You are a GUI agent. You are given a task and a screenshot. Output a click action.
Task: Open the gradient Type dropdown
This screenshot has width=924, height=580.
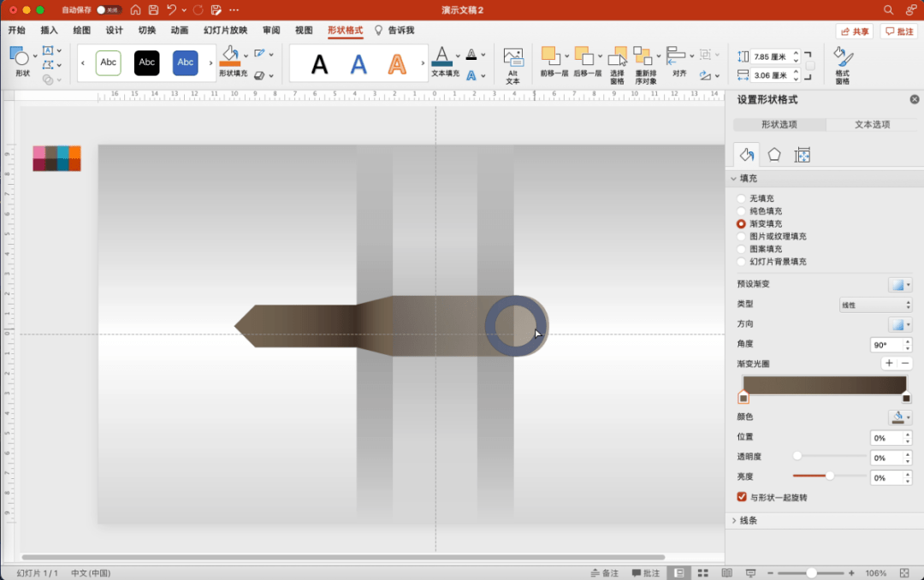(x=876, y=305)
